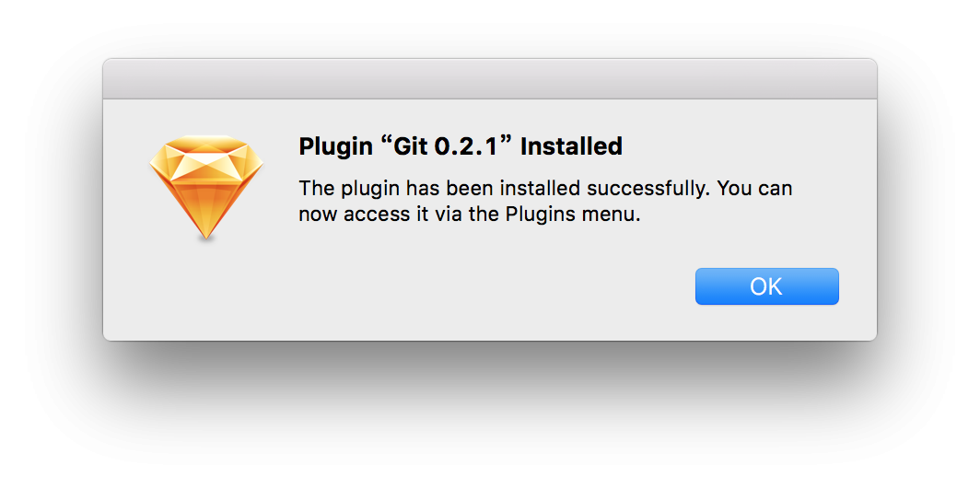Click the word 'Installed' in the heading

[x=571, y=146]
